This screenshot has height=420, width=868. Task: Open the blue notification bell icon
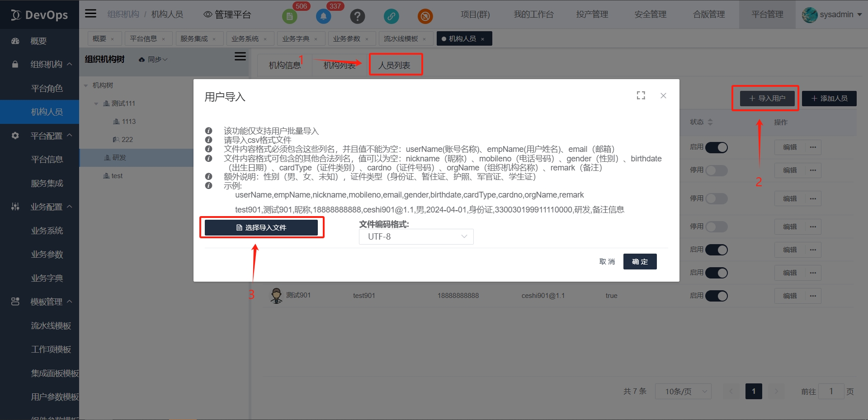tap(323, 16)
